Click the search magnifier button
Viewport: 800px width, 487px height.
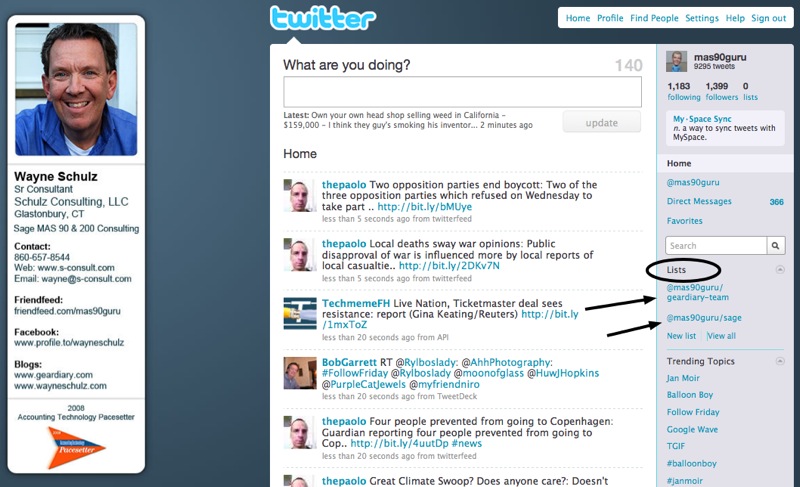pos(775,246)
